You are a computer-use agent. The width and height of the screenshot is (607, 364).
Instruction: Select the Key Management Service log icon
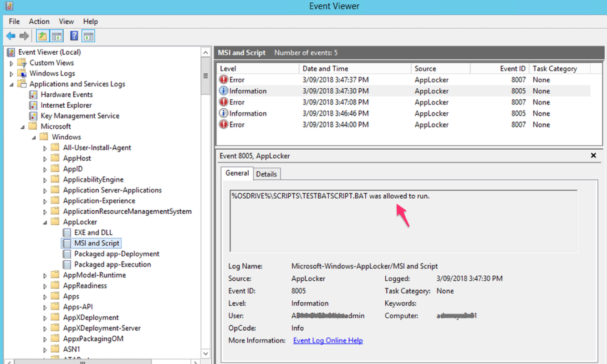(x=33, y=116)
